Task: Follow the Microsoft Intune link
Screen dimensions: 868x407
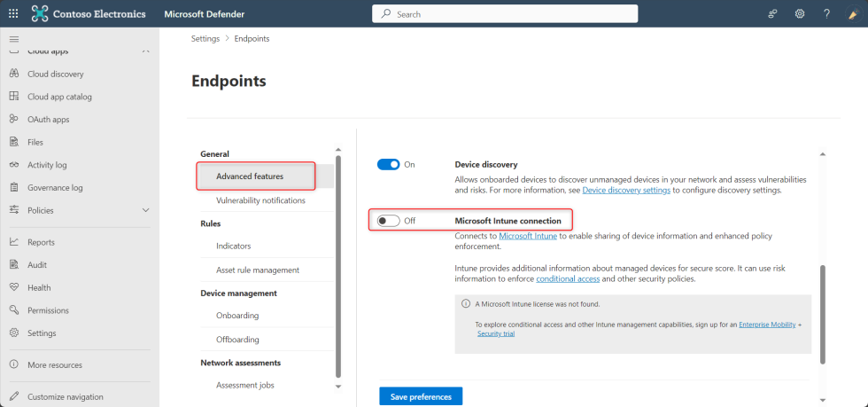Action: click(528, 236)
